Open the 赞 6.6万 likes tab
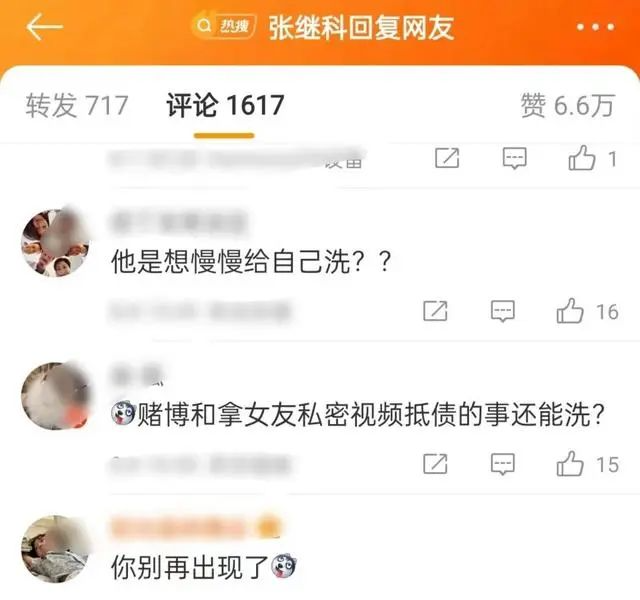Viewport: 640px width, 600px height. tap(567, 105)
